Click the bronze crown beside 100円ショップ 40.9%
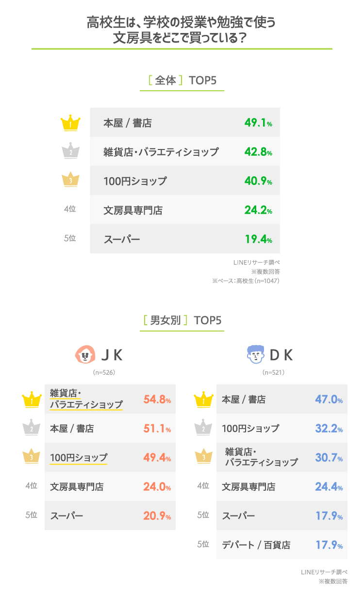 70,181
